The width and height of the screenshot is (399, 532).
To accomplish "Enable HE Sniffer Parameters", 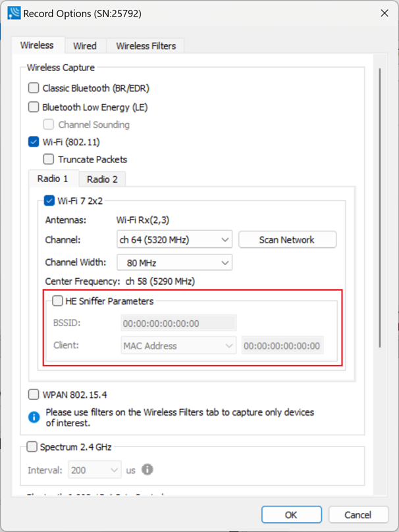I will tap(57, 301).
